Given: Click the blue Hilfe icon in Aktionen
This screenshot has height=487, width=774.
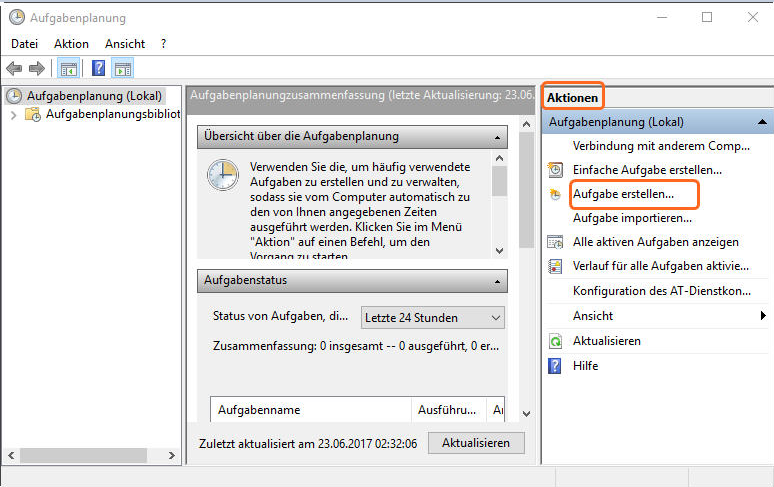Looking at the screenshot, I should pyautogui.click(x=555, y=366).
